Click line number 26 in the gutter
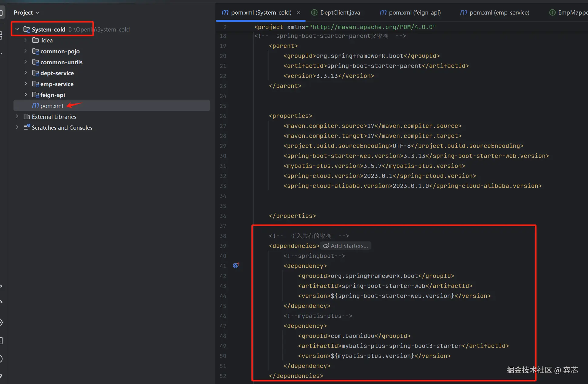 [223, 116]
